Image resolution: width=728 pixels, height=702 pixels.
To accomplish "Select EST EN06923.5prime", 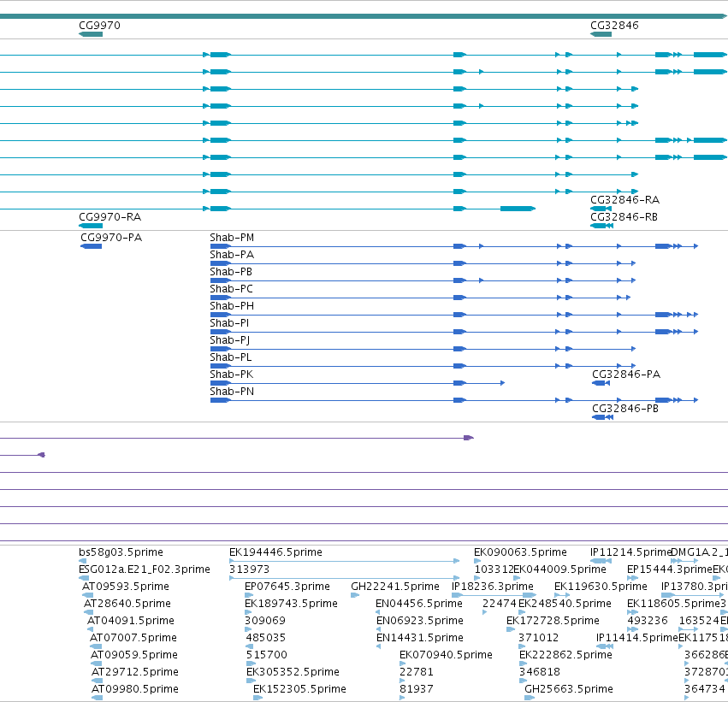I will tap(420, 621).
